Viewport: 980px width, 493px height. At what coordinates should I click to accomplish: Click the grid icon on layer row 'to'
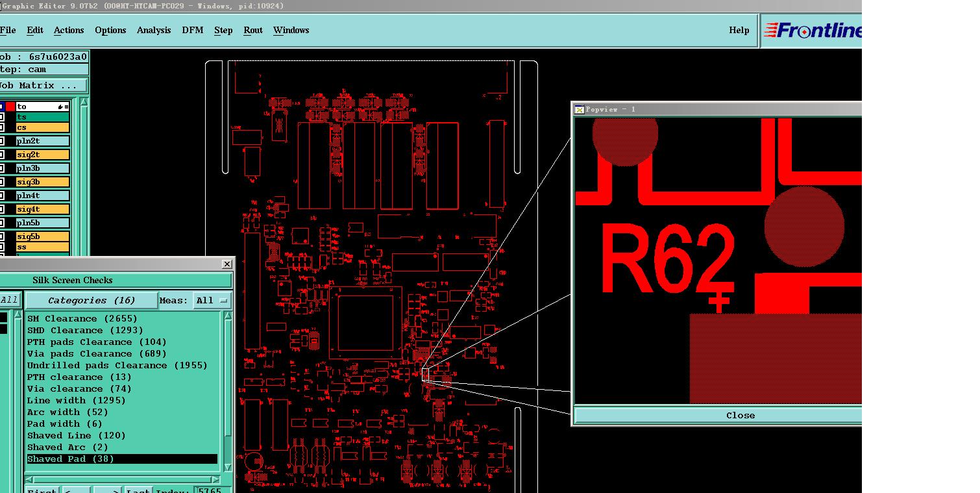tap(66, 107)
